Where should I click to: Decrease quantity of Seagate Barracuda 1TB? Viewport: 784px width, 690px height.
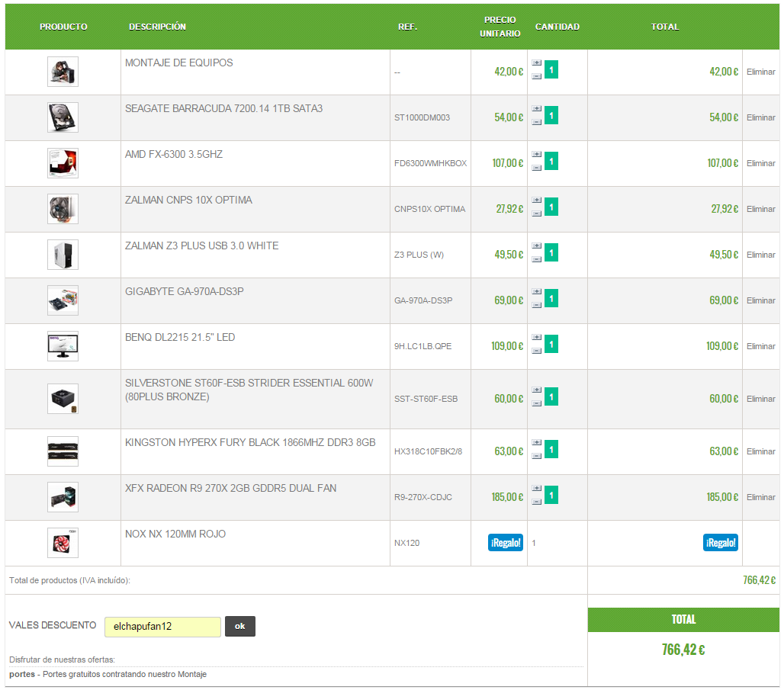click(x=536, y=122)
